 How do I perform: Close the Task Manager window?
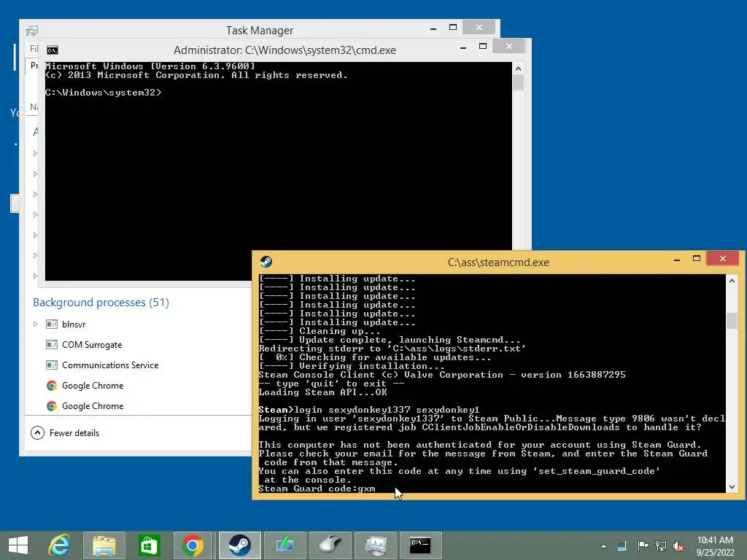click(x=479, y=28)
